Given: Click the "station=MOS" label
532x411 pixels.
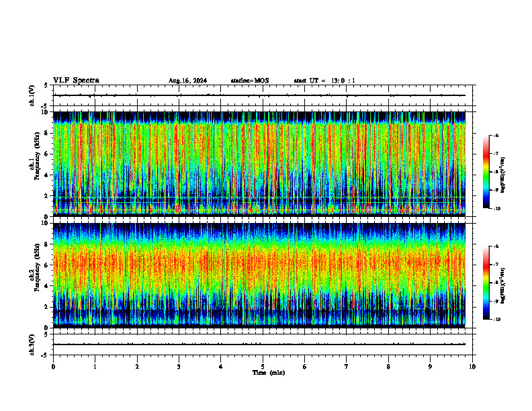Looking at the screenshot, I should (x=250, y=81).
